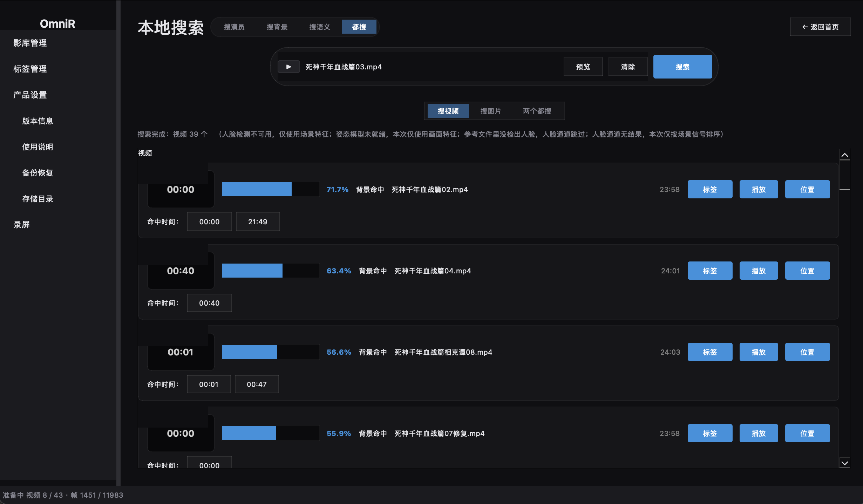Jump to hit time 21:49
Screen dimensions: 863x504
258,222
